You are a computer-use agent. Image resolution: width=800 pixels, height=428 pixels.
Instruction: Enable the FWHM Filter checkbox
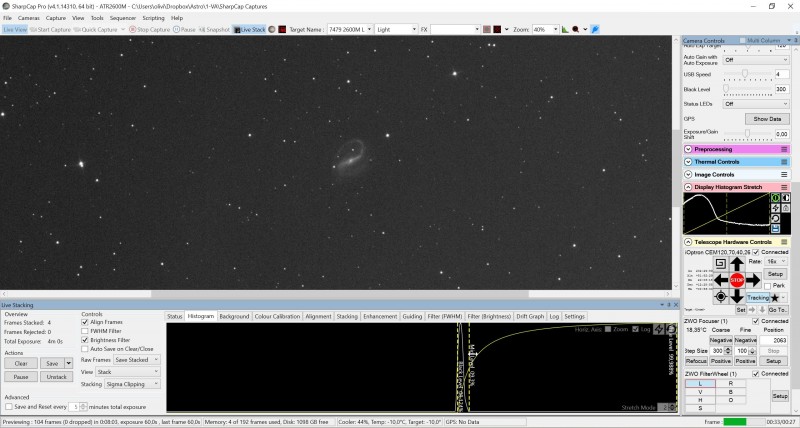(x=85, y=331)
